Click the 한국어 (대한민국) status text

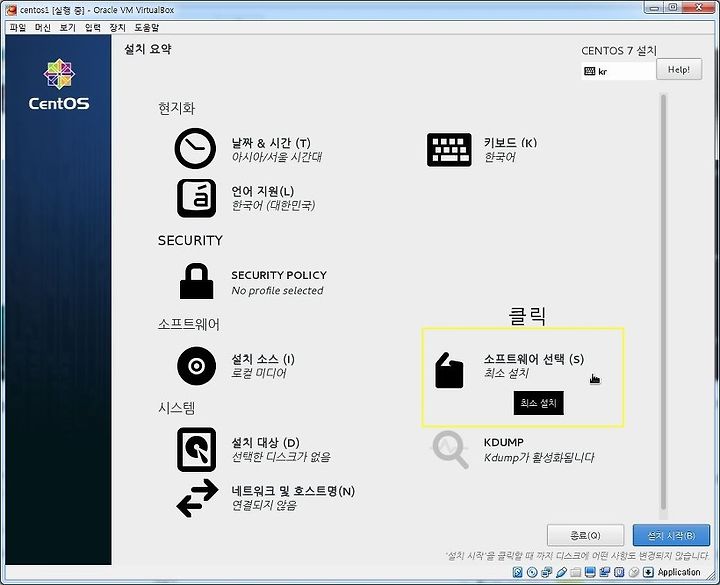point(273,205)
